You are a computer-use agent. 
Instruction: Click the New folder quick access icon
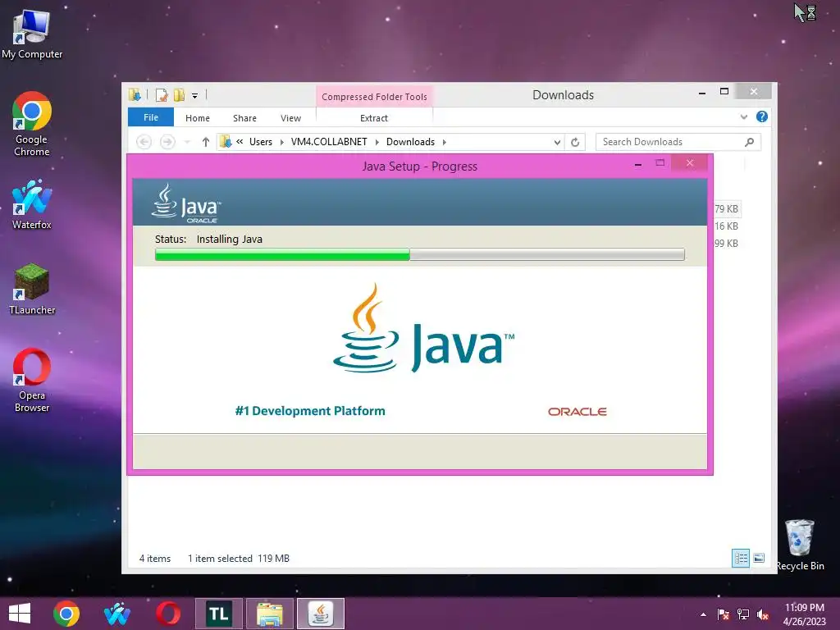tap(180, 95)
